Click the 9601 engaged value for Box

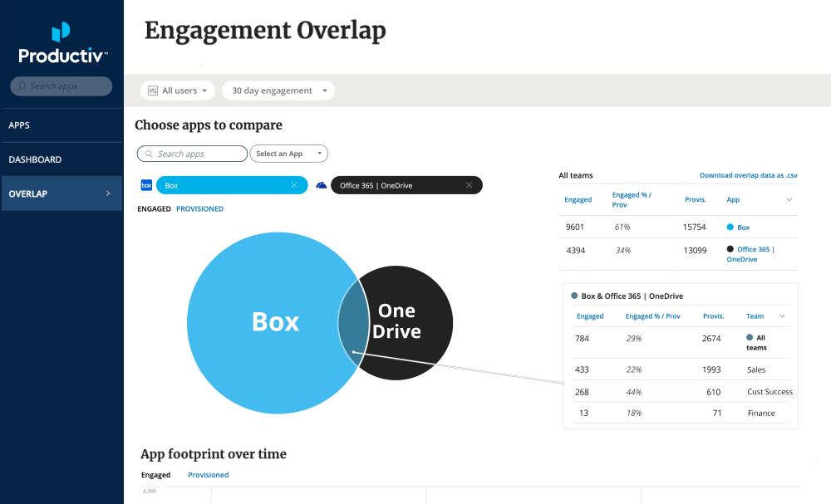tap(574, 228)
